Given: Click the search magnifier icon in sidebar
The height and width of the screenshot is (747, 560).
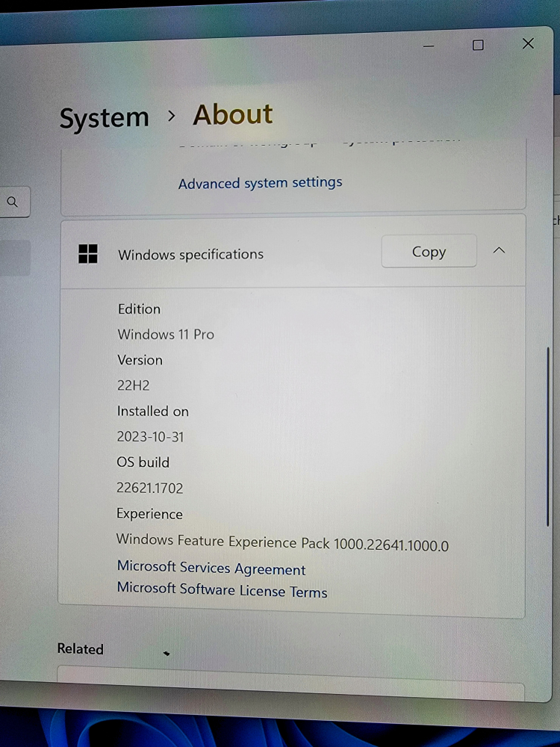Looking at the screenshot, I should coord(13,202).
